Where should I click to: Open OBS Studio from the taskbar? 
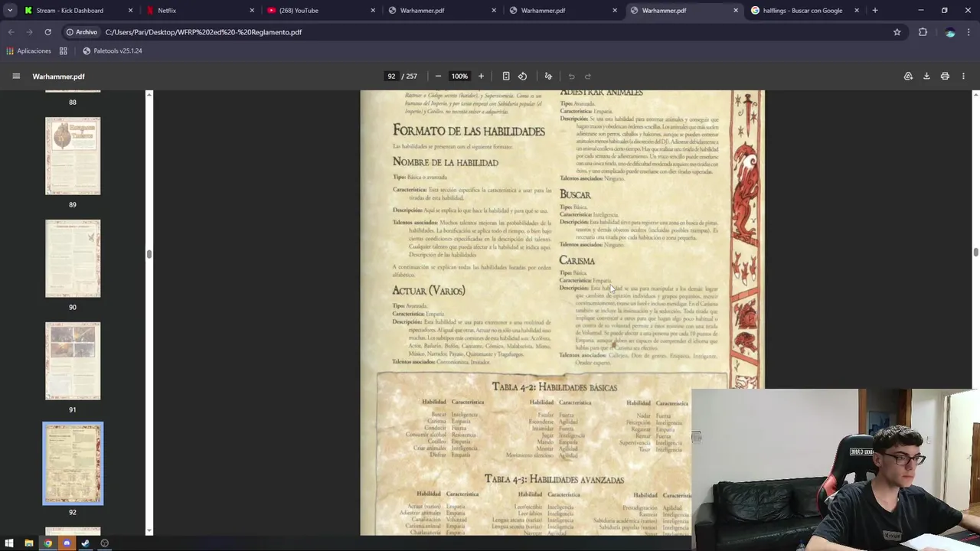104,543
